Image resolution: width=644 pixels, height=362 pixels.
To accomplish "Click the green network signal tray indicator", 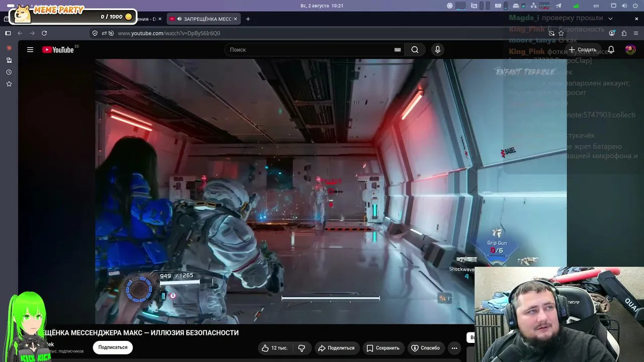I will 576,6.
